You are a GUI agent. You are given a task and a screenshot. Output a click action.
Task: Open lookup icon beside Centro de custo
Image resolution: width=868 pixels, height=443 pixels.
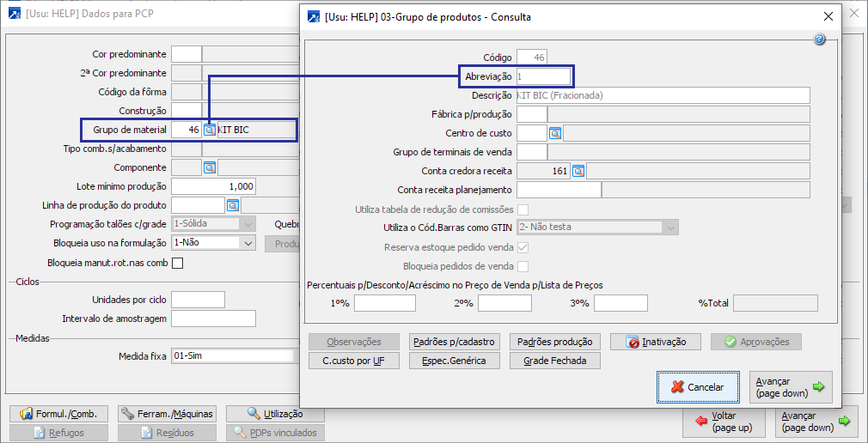554,133
